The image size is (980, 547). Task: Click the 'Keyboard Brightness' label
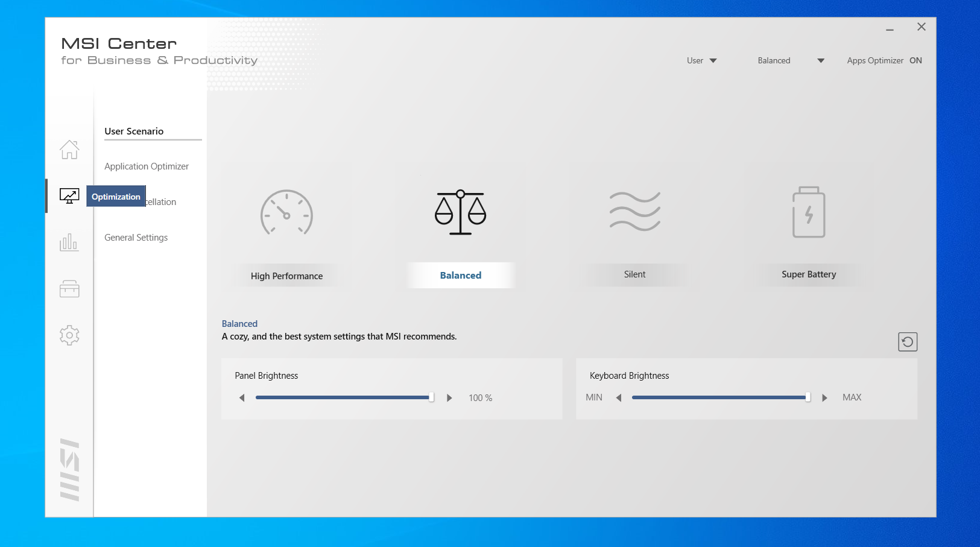click(x=630, y=376)
